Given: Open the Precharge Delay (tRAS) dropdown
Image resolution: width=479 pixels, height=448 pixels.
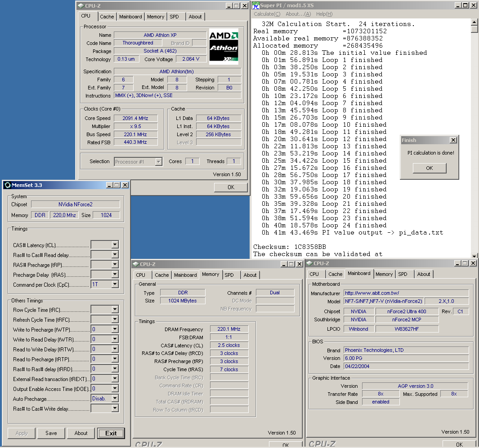Looking at the screenshot, I should tap(115, 275).
